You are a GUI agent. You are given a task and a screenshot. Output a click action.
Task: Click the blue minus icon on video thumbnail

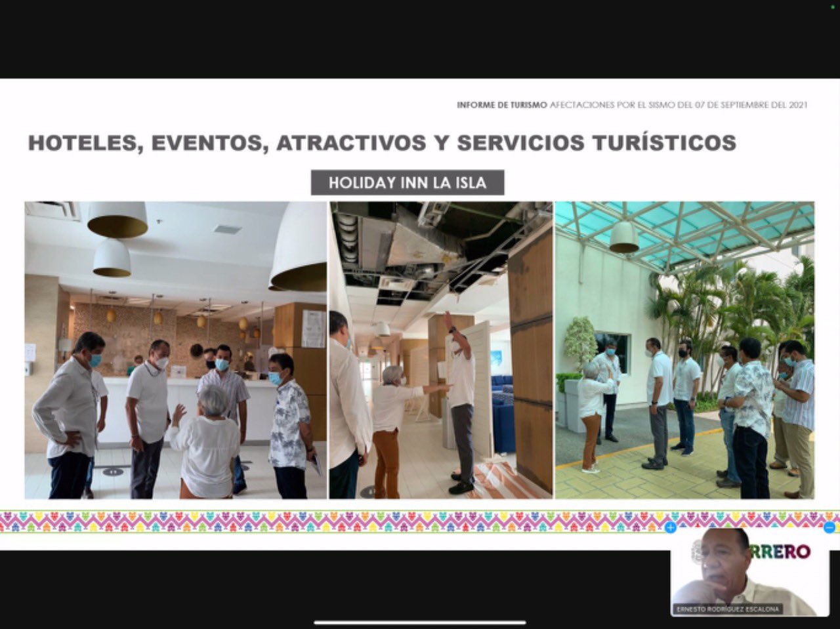[829, 527]
